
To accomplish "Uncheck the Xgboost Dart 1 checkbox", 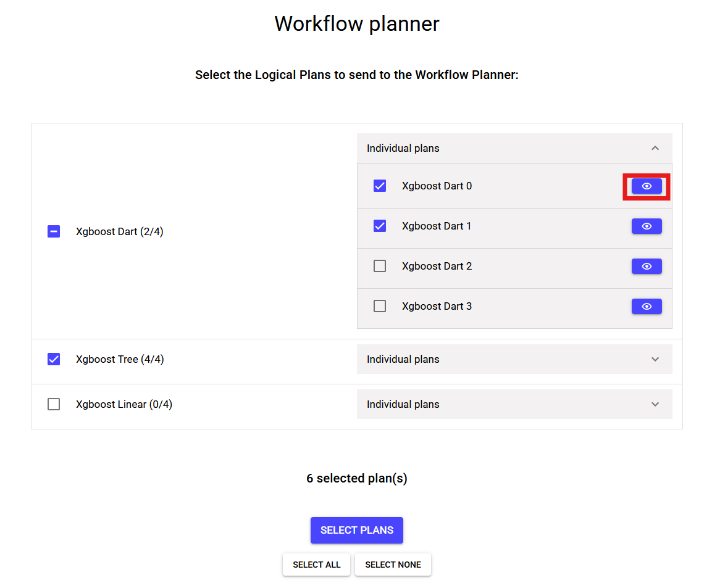I will pyautogui.click(x=379, y=225).
